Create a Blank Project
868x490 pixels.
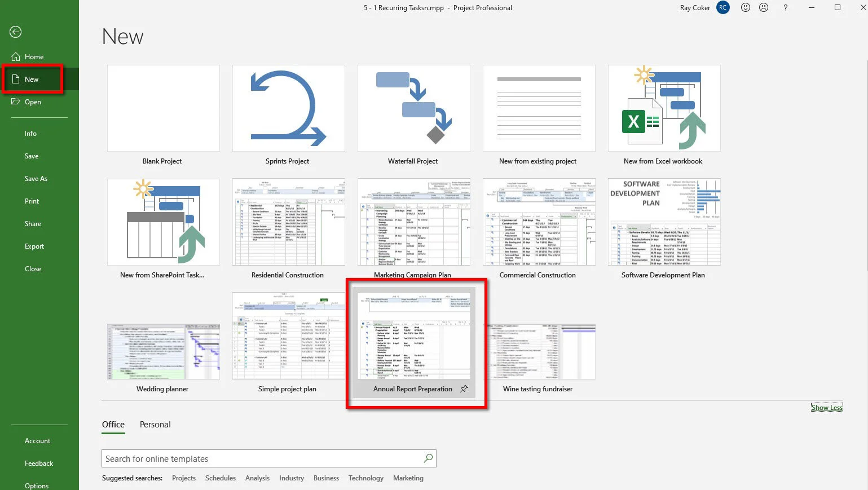pos(164,108)
